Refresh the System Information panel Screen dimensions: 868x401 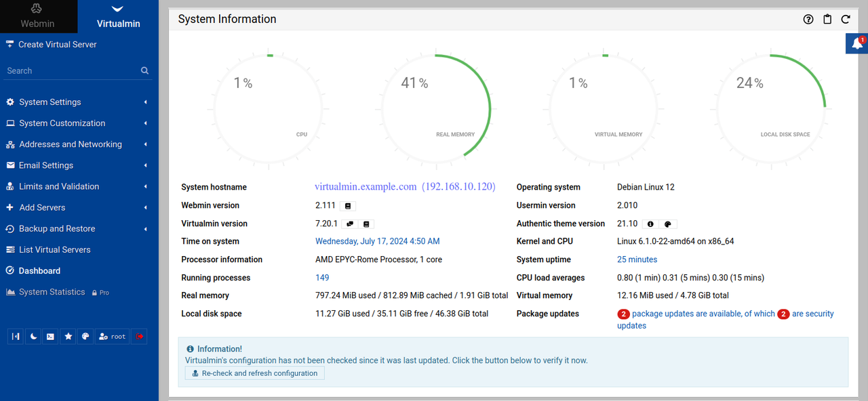pyautogui.click(x=846, y=20)
